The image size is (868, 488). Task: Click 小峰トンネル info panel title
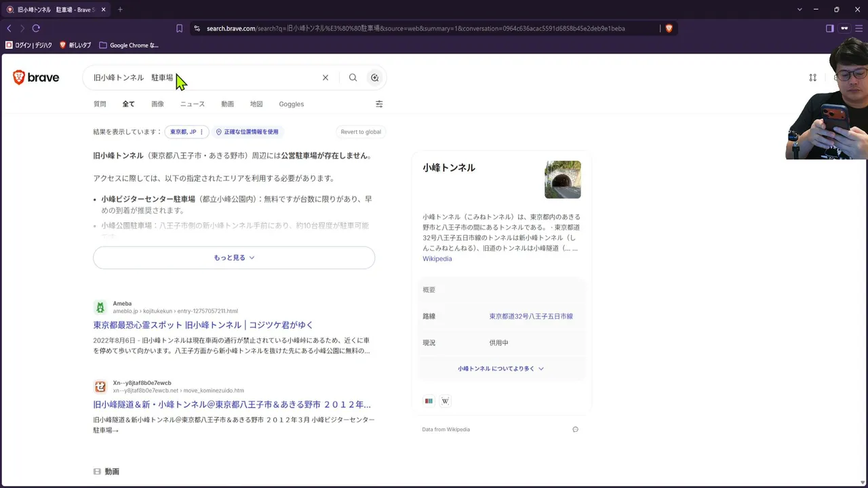(x=449, y=167)
